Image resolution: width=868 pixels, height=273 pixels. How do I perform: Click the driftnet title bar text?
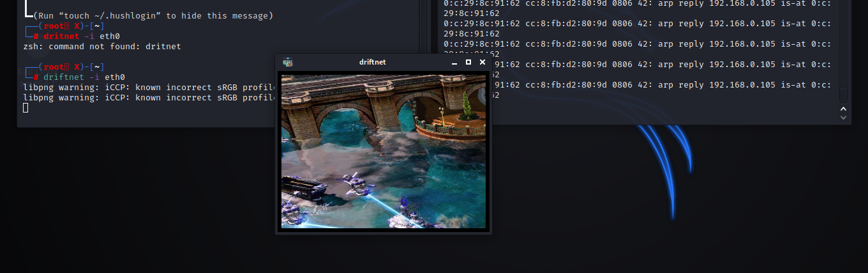click(372, 62)
